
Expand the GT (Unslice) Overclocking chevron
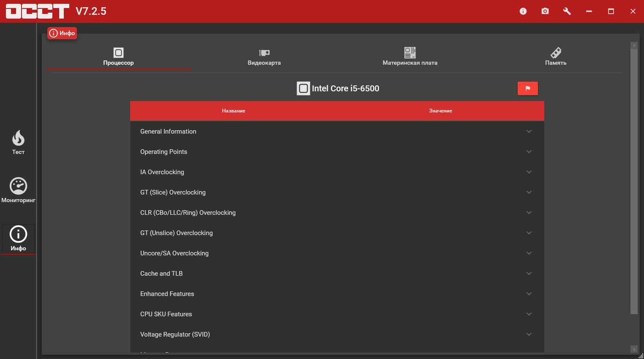pyautogui.click(x=529, y=233)
